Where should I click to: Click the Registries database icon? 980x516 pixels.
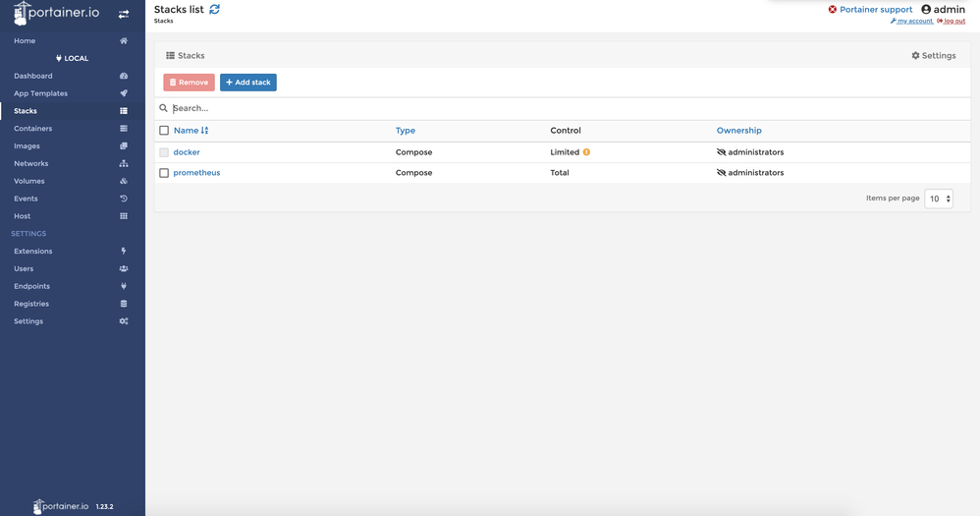(124, 304)
